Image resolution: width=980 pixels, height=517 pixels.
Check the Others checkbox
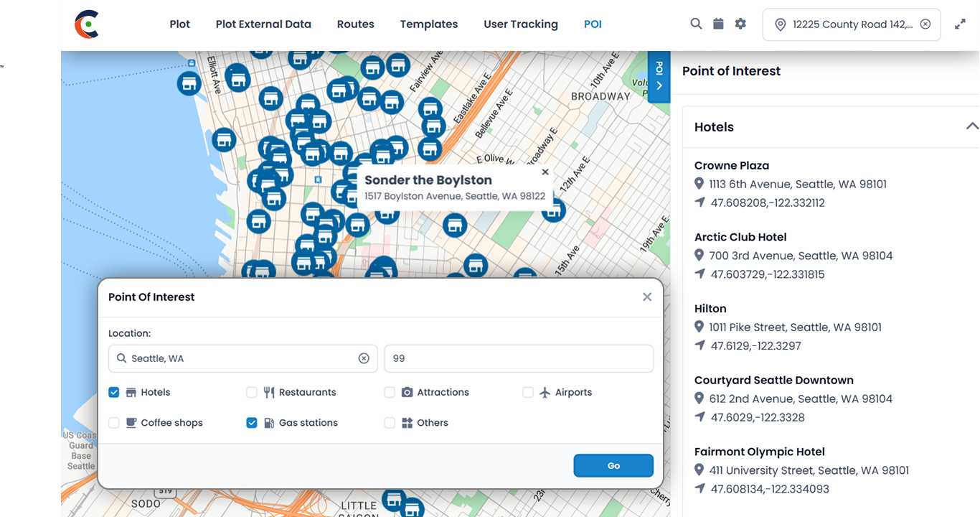[390, 423]
